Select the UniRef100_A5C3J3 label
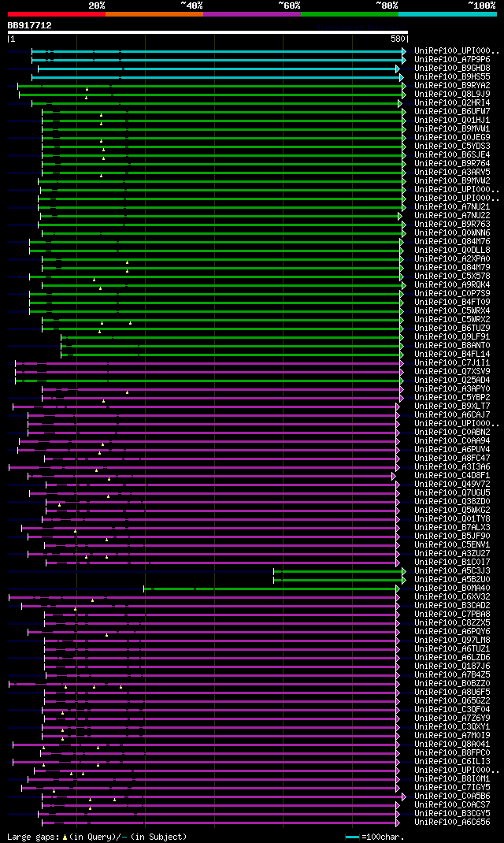This screenshot has height=843, width=504. click(x=452, y=571)
